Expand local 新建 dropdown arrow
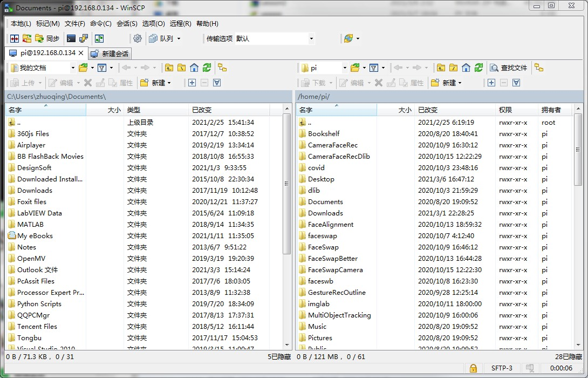 click(169, 83)
